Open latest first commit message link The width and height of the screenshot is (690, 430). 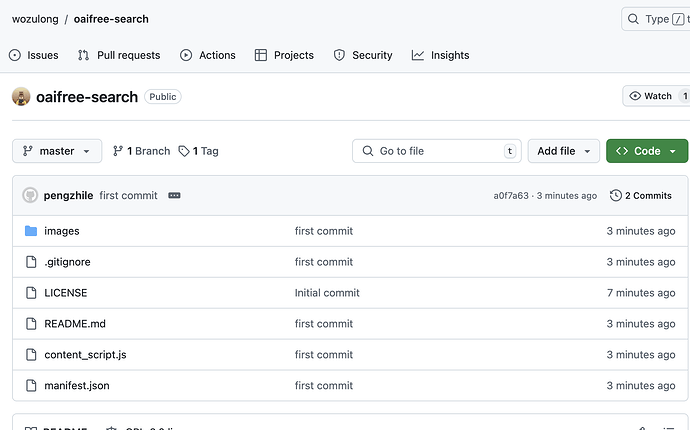[128, 195]
